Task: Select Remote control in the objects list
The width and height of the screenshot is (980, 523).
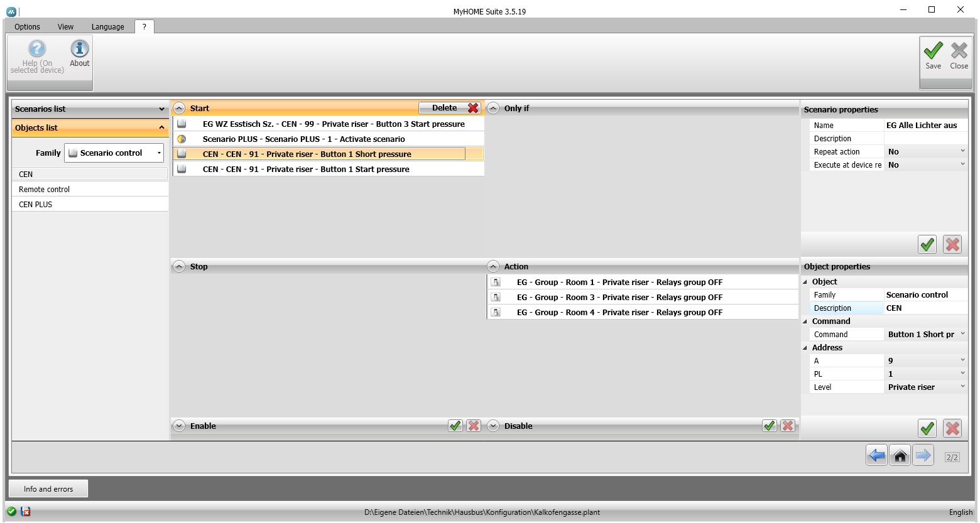Action: (90, 189)
